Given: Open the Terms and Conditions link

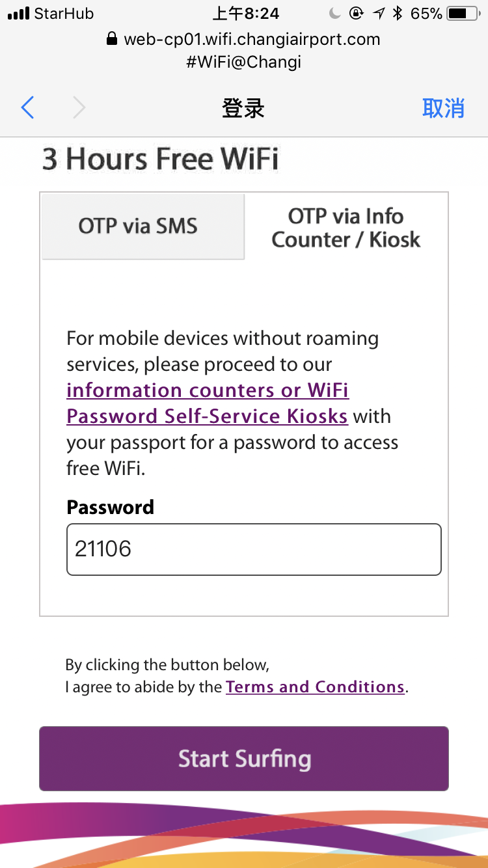Looking at the screenshot, I should 315,687.
